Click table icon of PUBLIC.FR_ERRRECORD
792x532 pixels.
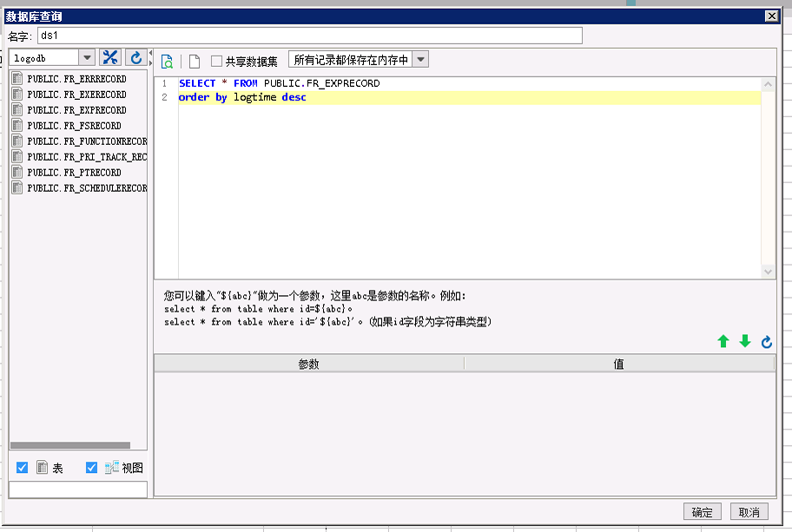[x=17, y=78]
